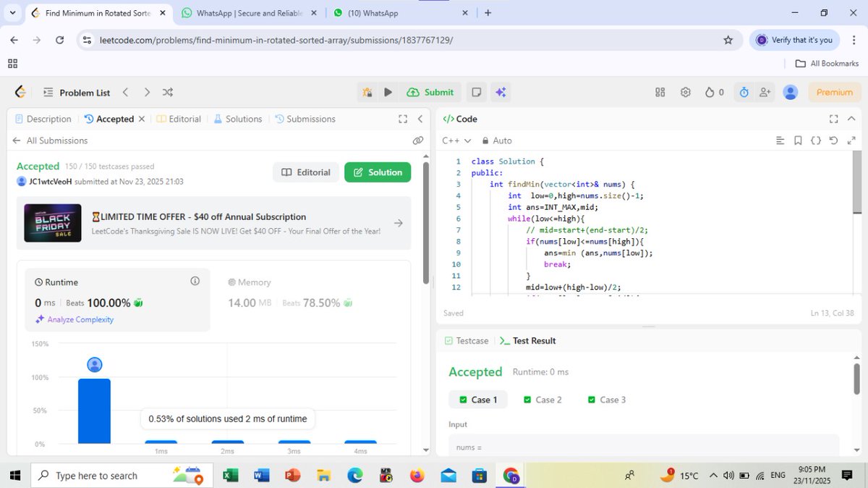
Task: Open the AI assistant sparkles icon
Action: click(500, 92)
